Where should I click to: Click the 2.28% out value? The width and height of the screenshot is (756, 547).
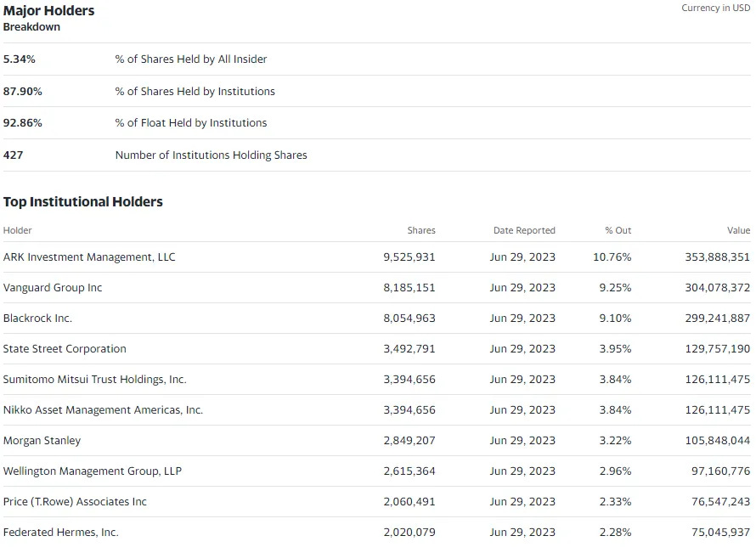click(x=615, y=533)
